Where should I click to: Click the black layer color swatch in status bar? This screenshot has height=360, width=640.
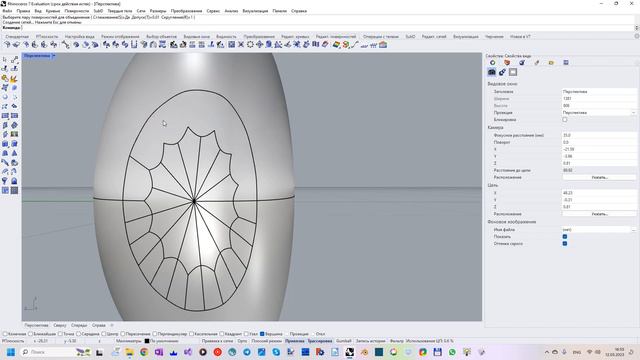tap(147, 341)
